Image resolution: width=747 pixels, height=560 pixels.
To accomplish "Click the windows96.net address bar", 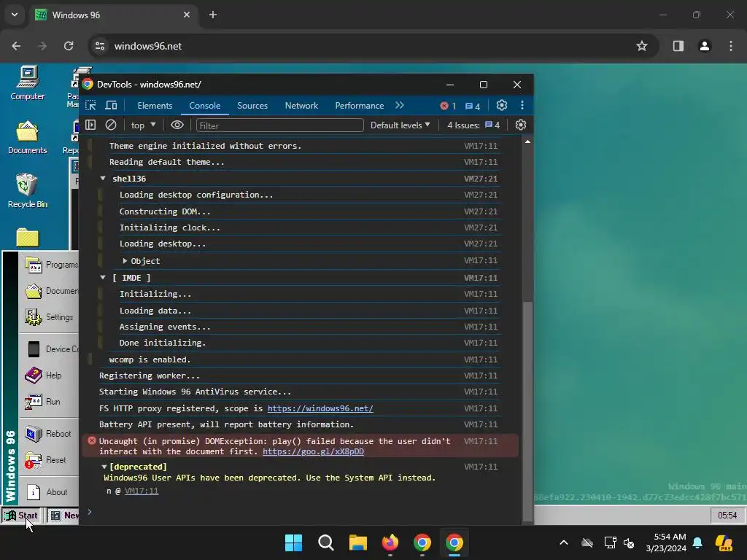I will [371, 46].
